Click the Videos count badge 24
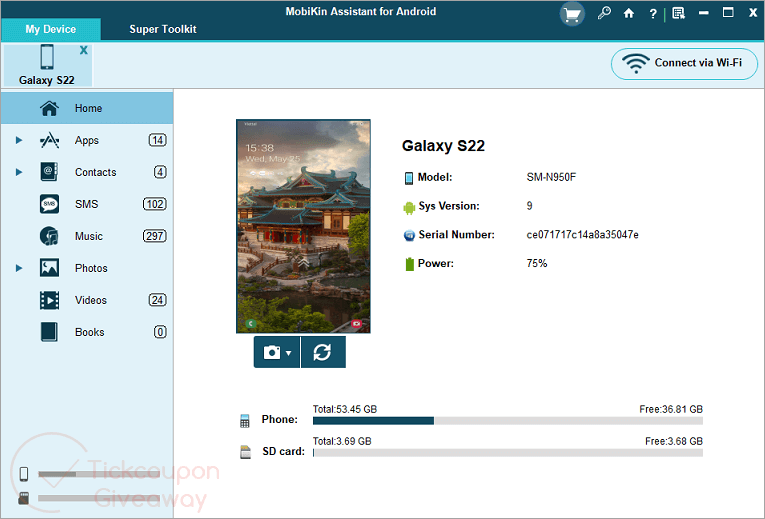Screen dimensions: 765x519 click(x=157, y=300)
